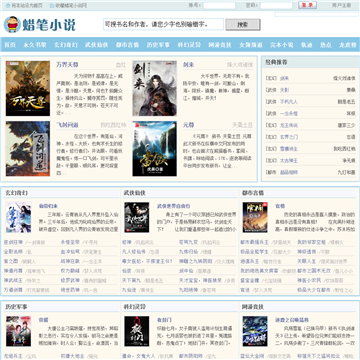Select 网游竞技 in the navigation bar
The image size is (360, 360).
pos(220,45)
